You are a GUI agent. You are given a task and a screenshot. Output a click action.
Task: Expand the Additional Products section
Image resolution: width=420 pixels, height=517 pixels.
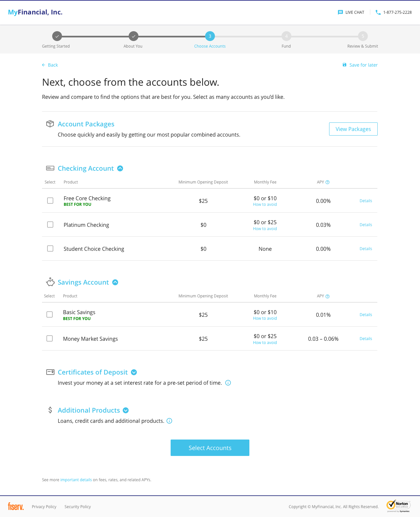(126, 410)
